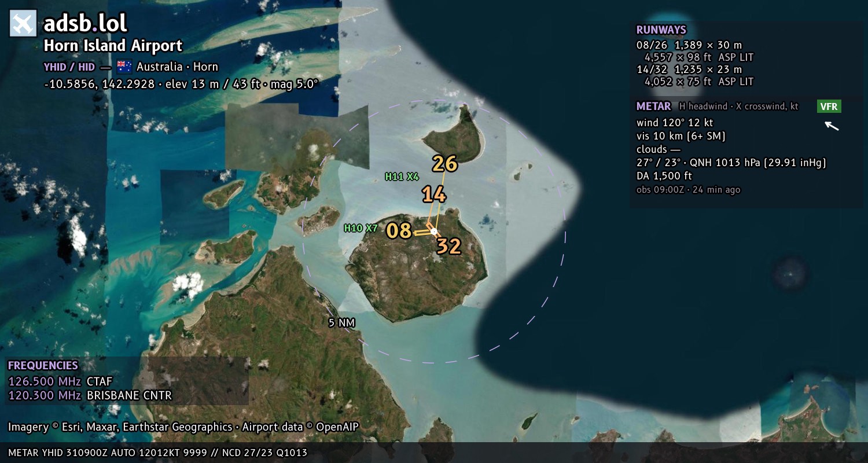Click the 5 NM range ring label
The width and height of the screenshot is (868, 463).
[x=341, y=322]
